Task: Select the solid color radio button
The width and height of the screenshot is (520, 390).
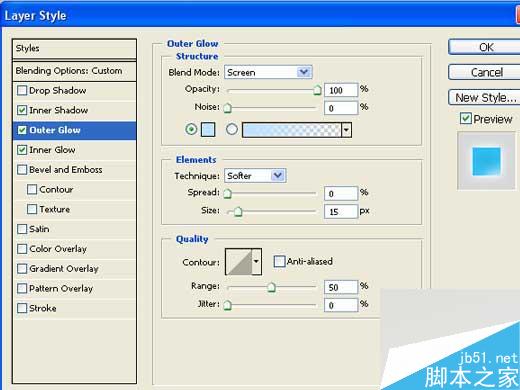Action: [x=191, y=129]
